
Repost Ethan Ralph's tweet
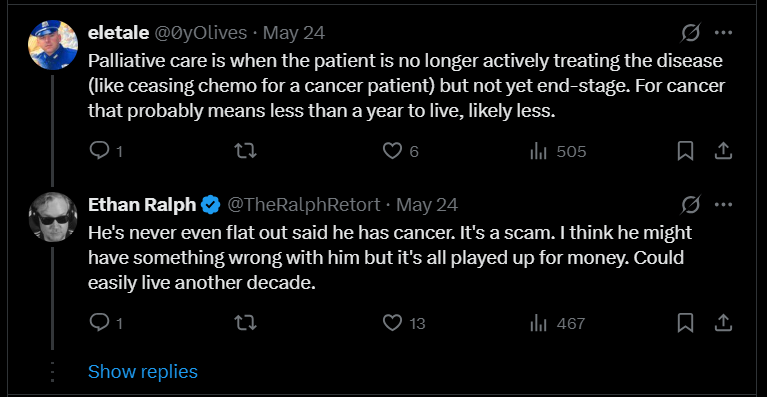246,323
